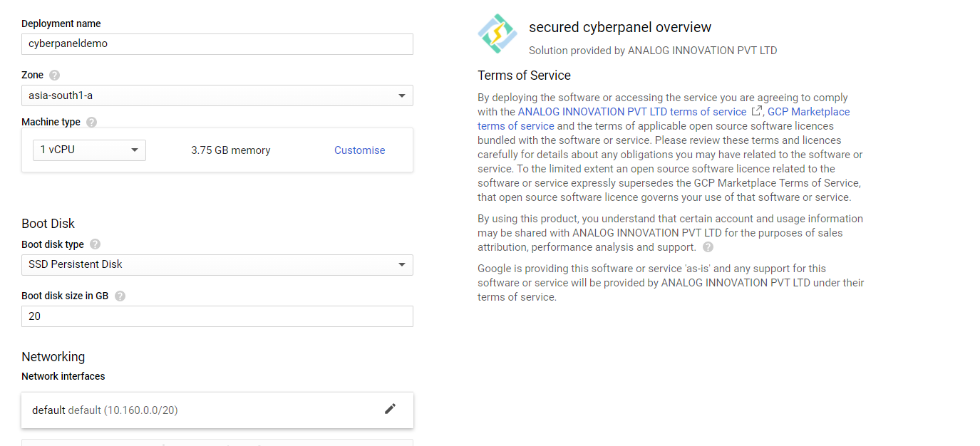The image size is (980, 446).
Task: Click the 3.75 GB memory label
Action: point(231,150)
